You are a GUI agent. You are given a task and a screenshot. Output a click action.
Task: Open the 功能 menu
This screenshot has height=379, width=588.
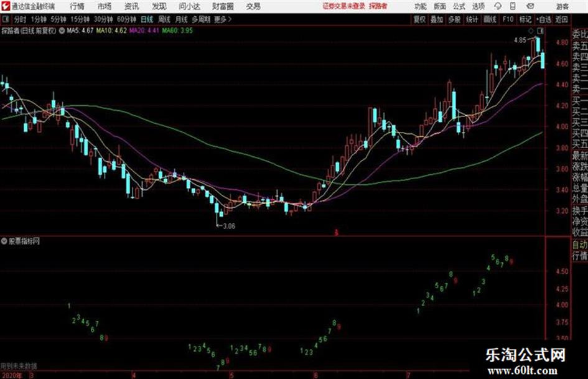pos(421,6)
